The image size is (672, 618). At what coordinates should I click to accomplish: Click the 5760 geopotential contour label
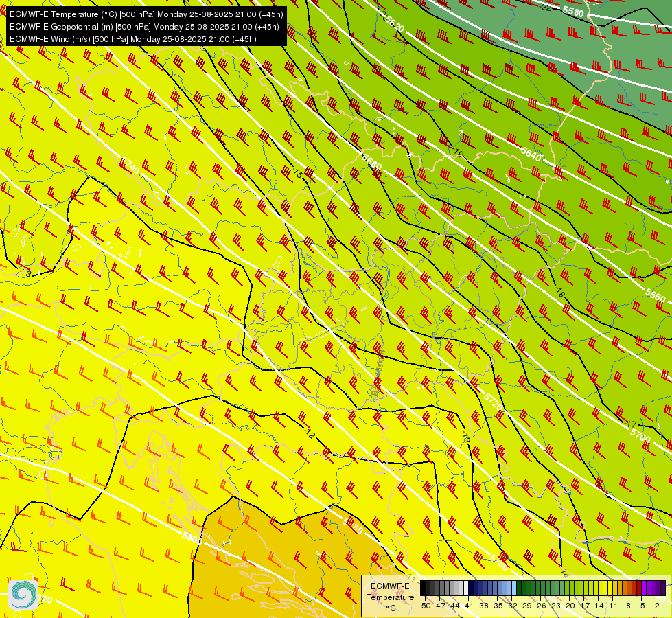(499, 562)
